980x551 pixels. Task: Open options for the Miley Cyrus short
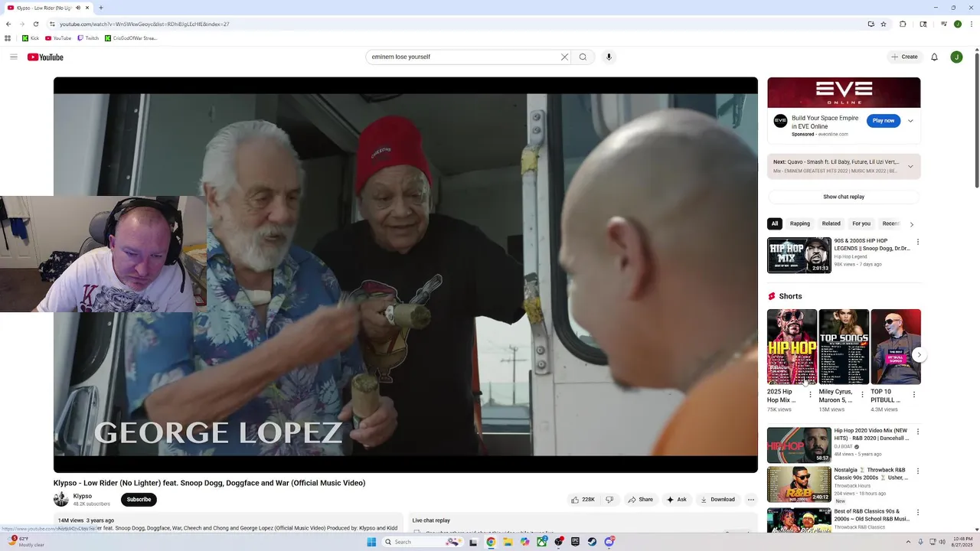point(862,395)
